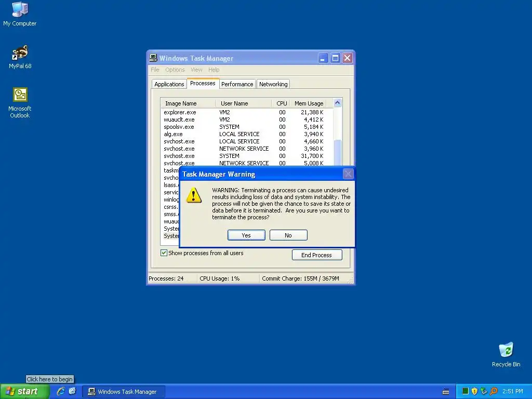Click the End Process button
The image size is (532, 399).
click(x=317, y=255)
